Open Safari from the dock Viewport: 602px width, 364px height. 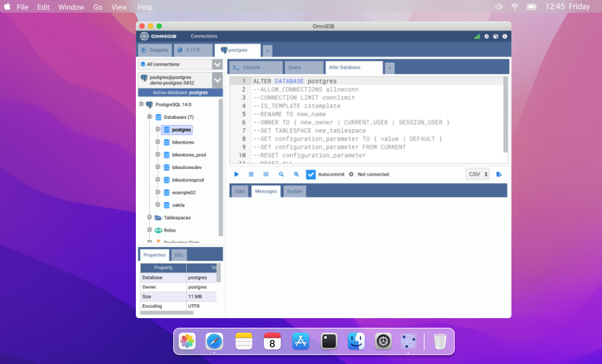pos(214,341)
